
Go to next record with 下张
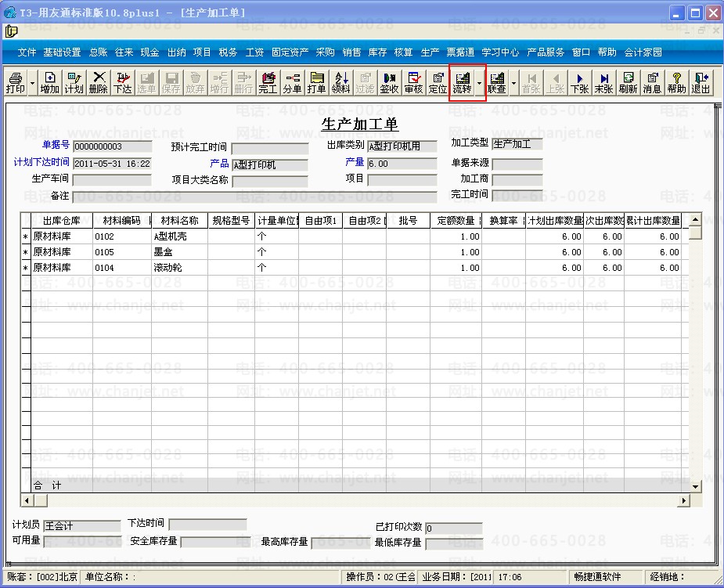click(x=579, y=83)
